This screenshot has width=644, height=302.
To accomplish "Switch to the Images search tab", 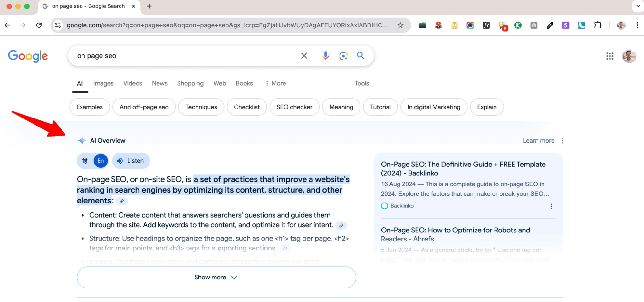I will (103, 83).
